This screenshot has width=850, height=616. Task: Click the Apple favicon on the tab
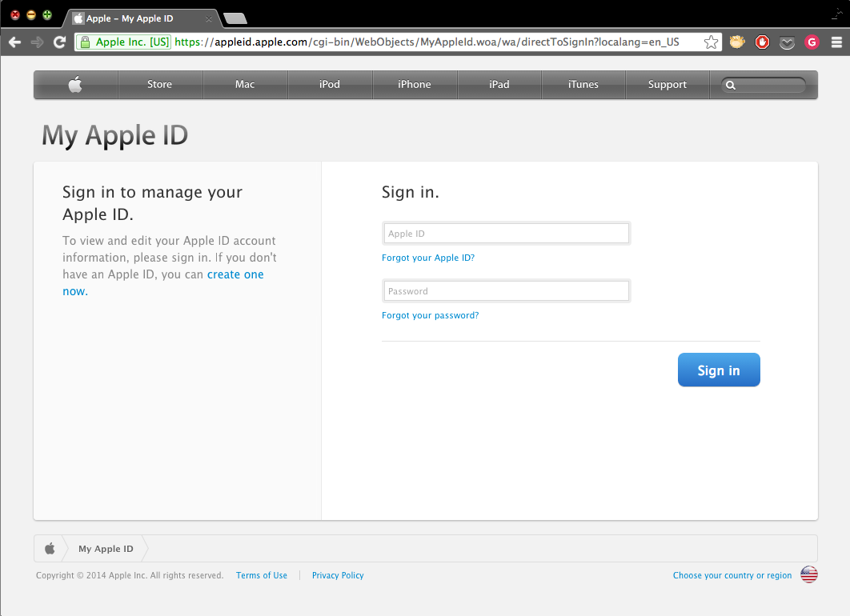click(x=78, y=18)
